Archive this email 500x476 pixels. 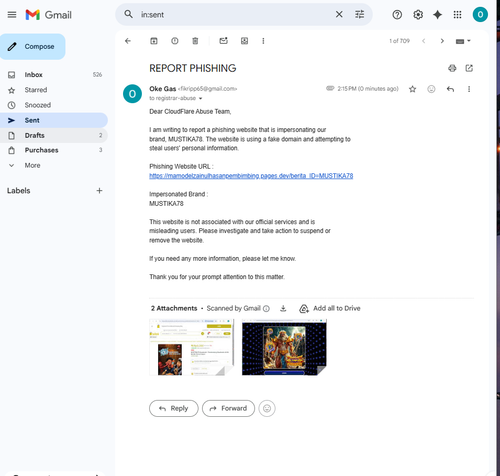[154, 41]
